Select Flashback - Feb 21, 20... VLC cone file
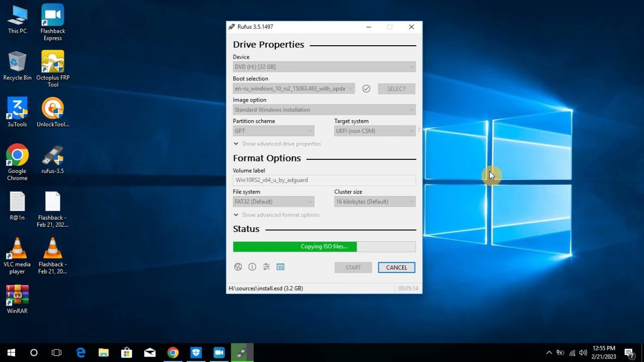The width and height of the screenshot is (644, 362). point(53,256)
